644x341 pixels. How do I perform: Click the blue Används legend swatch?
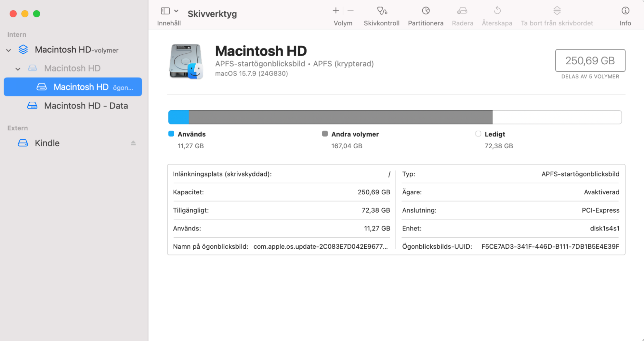coord(171,134)
